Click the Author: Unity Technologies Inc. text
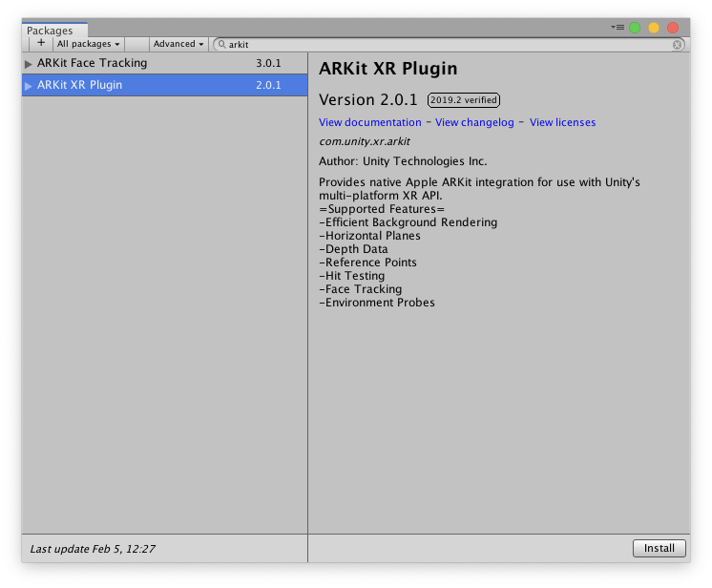712x588 pixels. 403,161
